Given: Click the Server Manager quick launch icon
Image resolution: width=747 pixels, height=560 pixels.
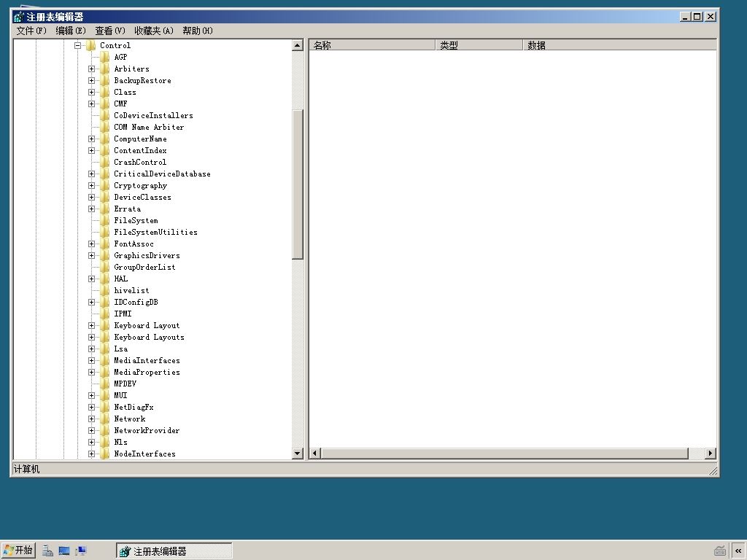Looking at the screenshot, I should click(47, 551).
